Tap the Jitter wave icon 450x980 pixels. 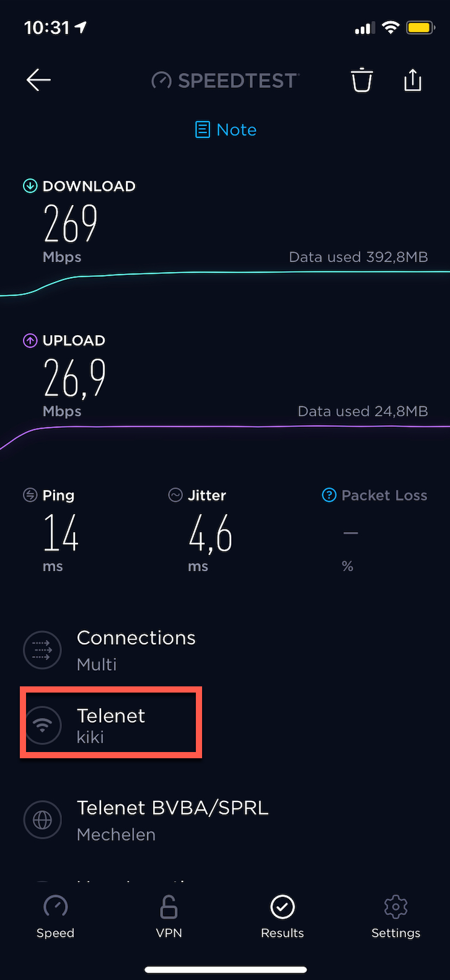175,495
